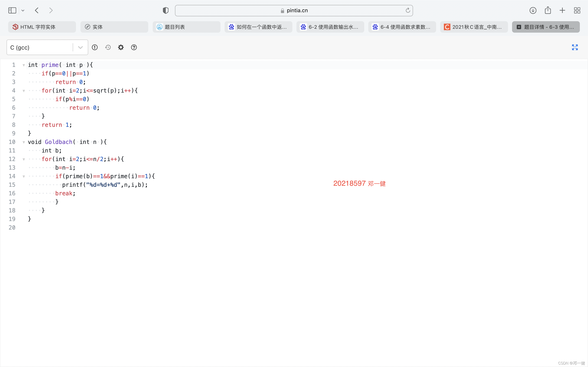This screenshot has height=367, width=588.
Task: Collapse the prime function at line 1
Action: click(24, 65)
